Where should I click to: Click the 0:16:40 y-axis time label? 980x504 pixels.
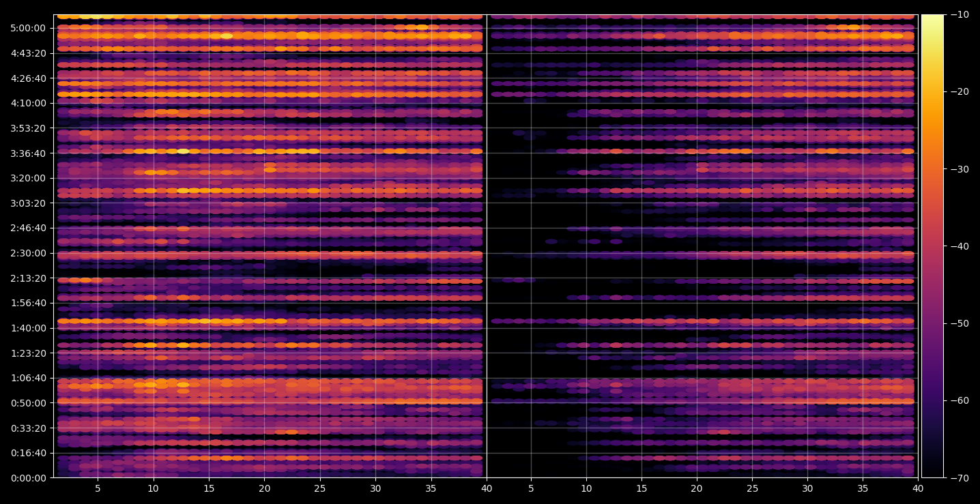(x=28, y=453)
